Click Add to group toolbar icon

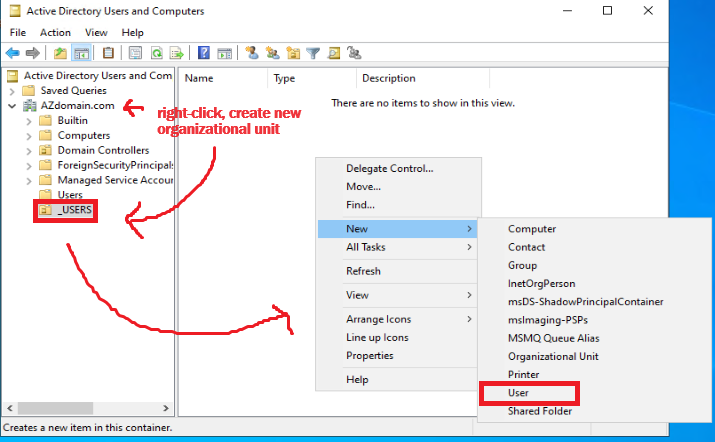click(x=354, y=53)
